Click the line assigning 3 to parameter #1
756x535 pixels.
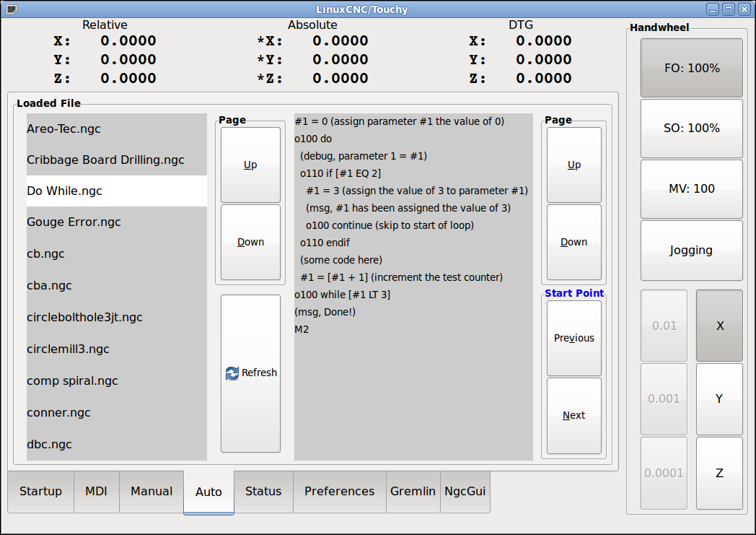point(417,191)
